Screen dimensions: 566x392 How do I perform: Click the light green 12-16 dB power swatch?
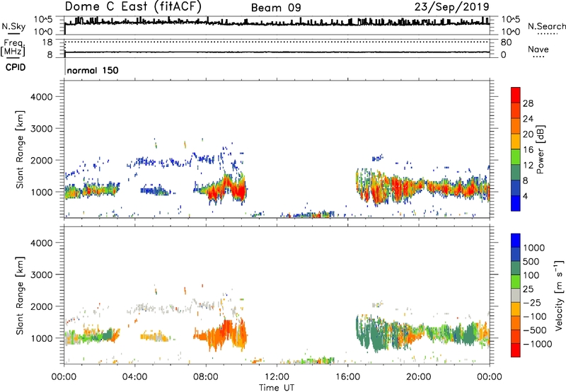516,156
